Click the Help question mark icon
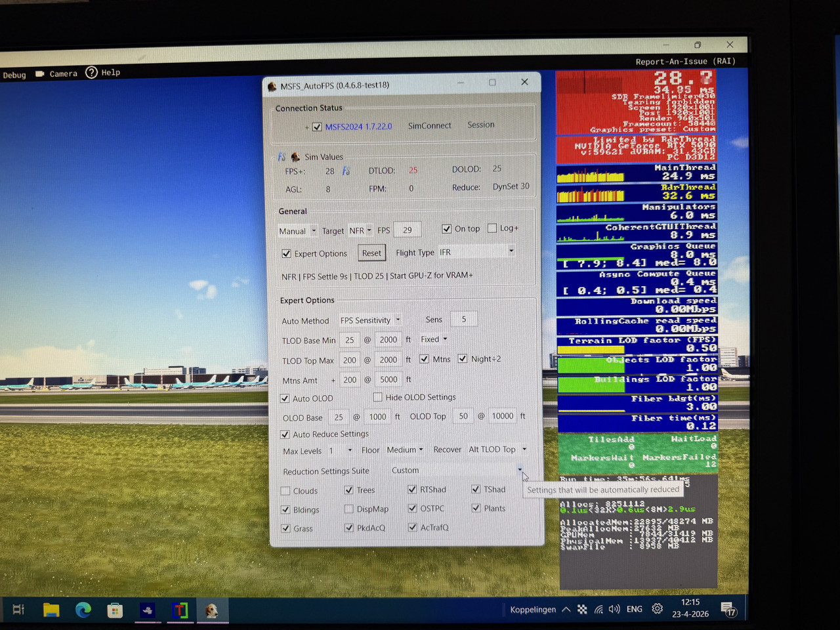The width and height of the screenshot is (840, 630). click(x=91, y=72)
